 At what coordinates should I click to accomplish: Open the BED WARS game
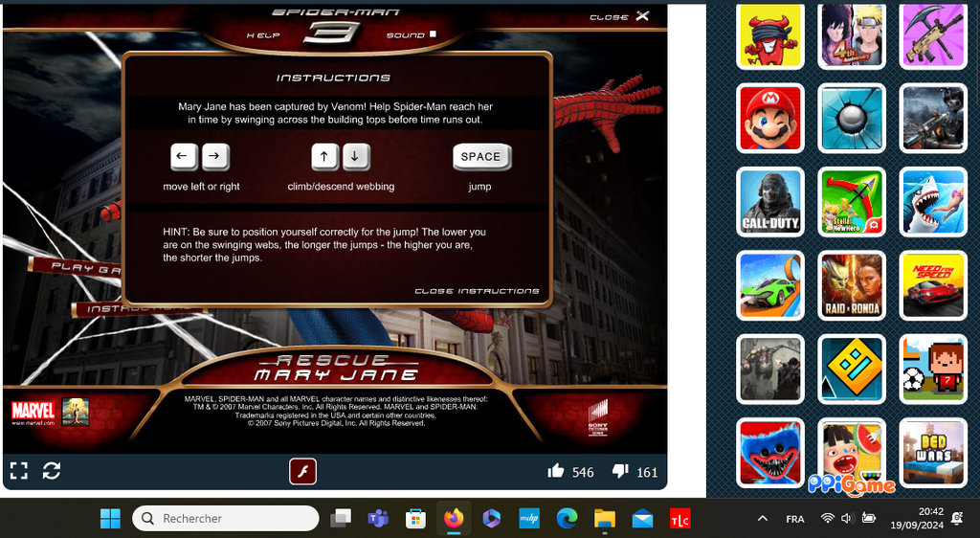click(933, 453)
